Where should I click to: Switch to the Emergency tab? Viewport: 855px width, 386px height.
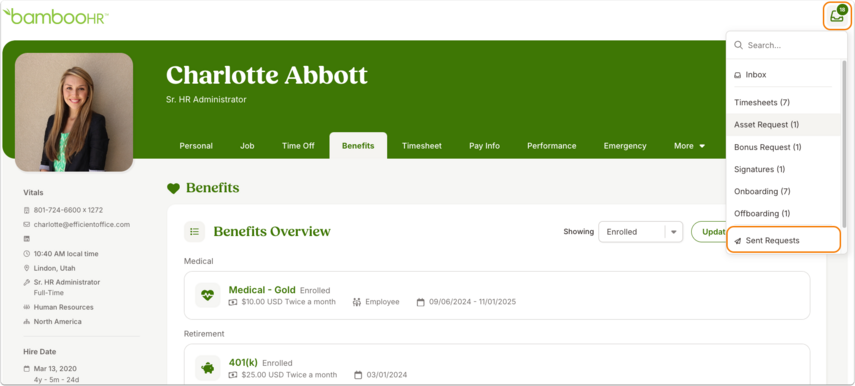[x=625, y=146]
